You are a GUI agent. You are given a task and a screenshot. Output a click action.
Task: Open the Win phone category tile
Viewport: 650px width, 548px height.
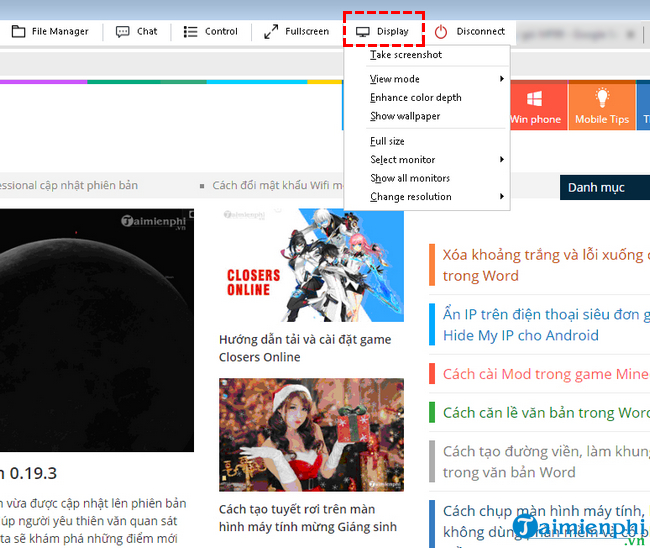pyautogui.click(x=538, y=105)
